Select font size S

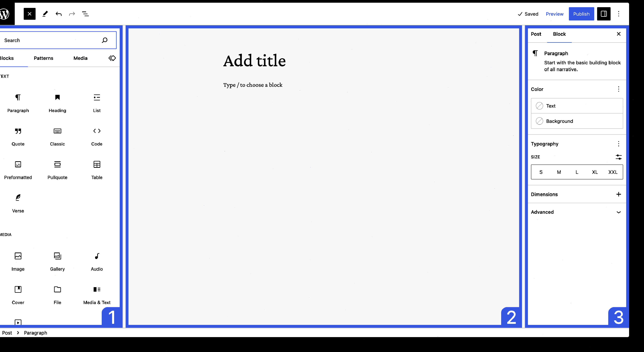(541, 172)
